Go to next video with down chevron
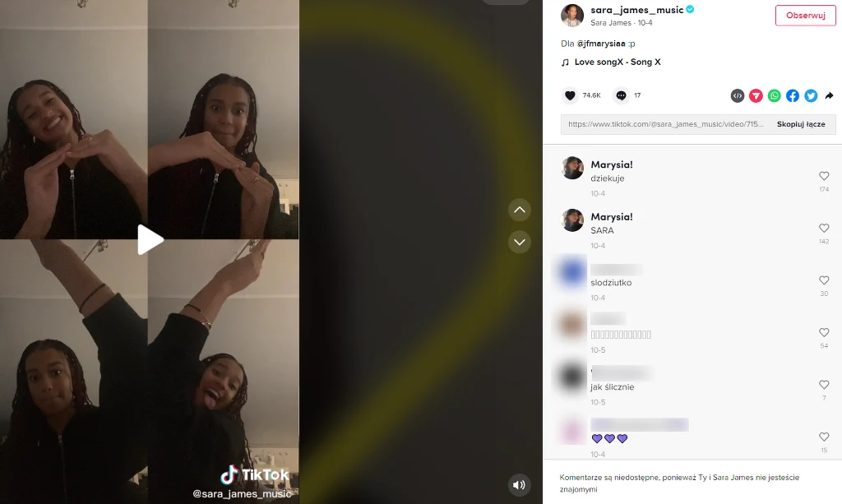 tap(520, 242)
